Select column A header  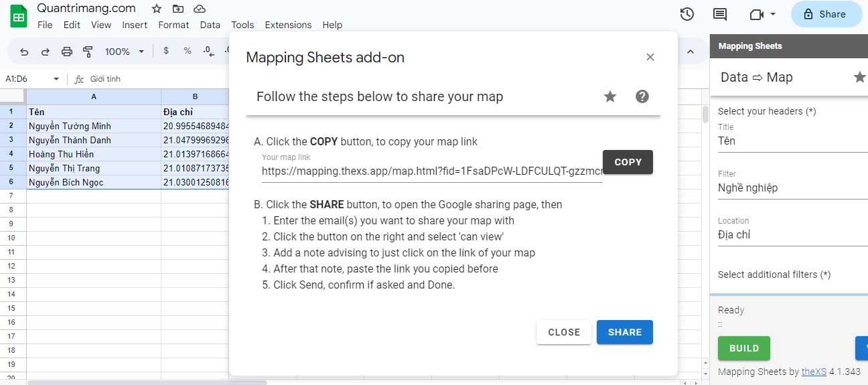click(94, 96)
